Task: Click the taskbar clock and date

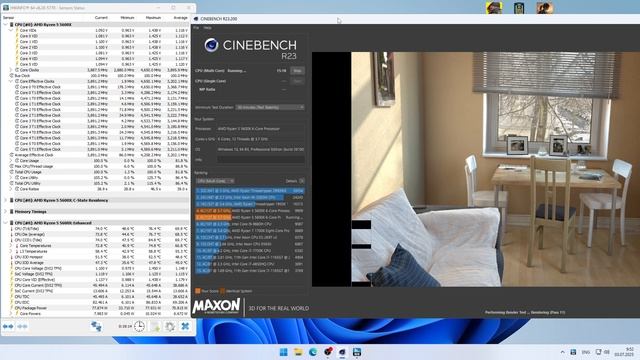Action: pyautogui.click(x=625, y=352)
